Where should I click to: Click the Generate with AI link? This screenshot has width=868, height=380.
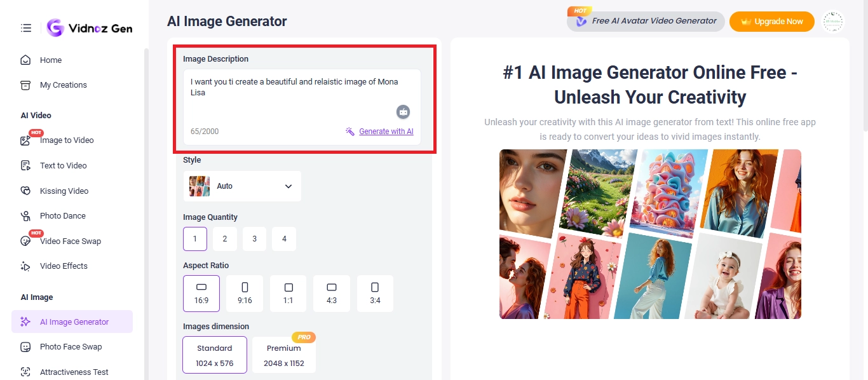(386, 131)
